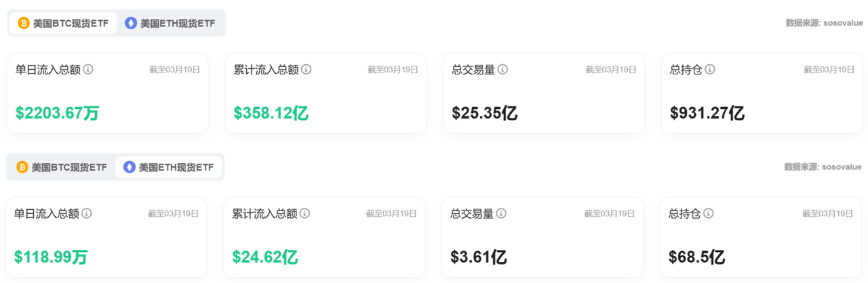The width and height of the screenshot is (868, 283).
Task: Click info icon beside 总交易量 above $25.35亿
Action: (502, 69)
